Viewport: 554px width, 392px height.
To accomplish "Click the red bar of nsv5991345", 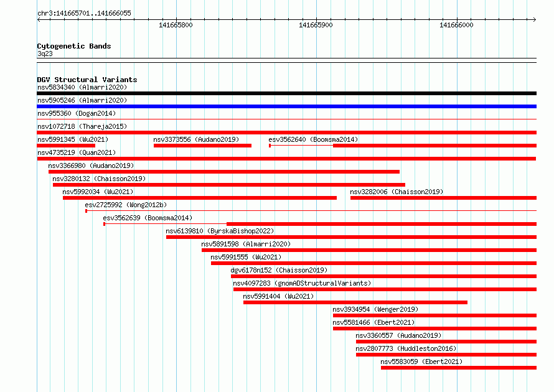I will pos(66,146).
